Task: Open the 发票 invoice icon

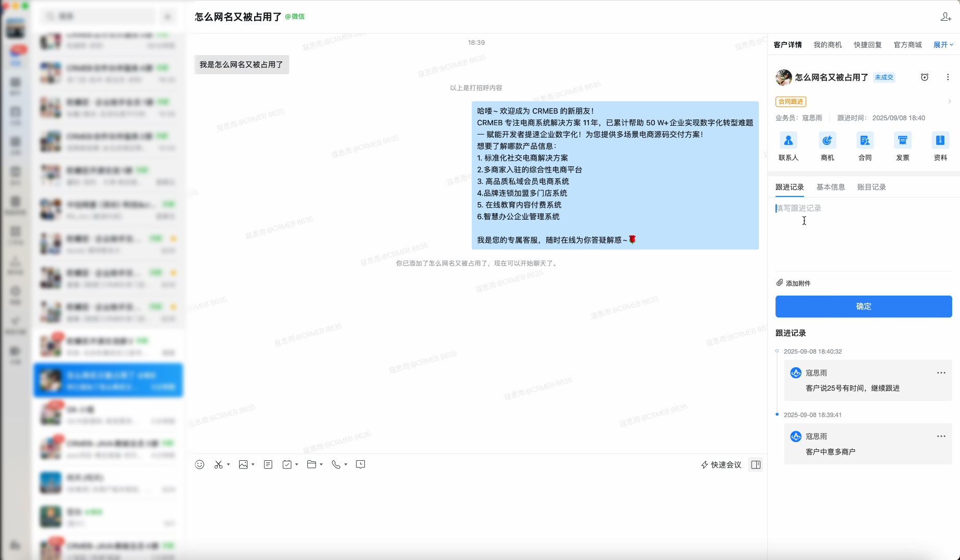Action: [x=902, y=141]
